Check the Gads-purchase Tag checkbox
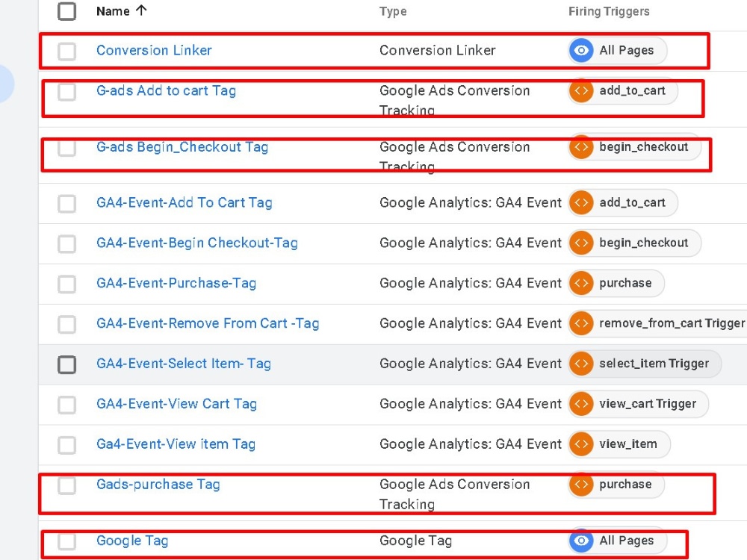The image size is (747, 560). [66, 485]
